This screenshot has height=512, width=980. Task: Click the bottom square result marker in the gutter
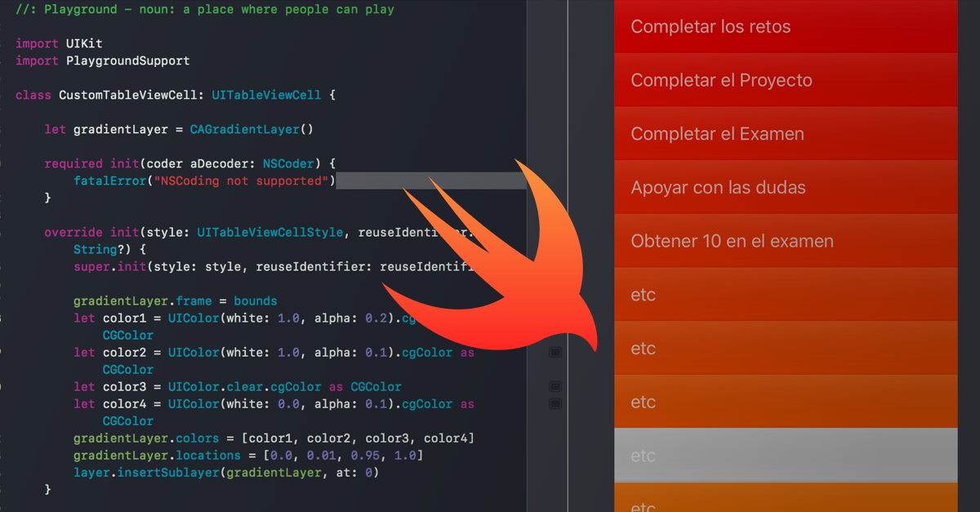coord(555,403)
